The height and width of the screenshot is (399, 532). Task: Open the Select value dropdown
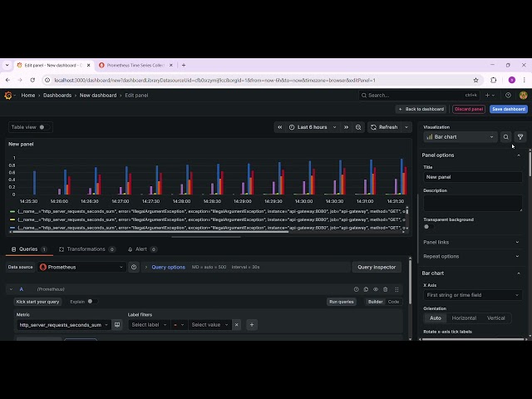coord(209,325)
